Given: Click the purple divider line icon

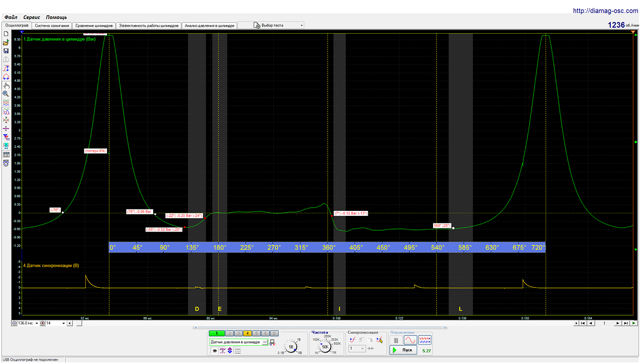Looking at the screenshot, I should tap(6, 129).
